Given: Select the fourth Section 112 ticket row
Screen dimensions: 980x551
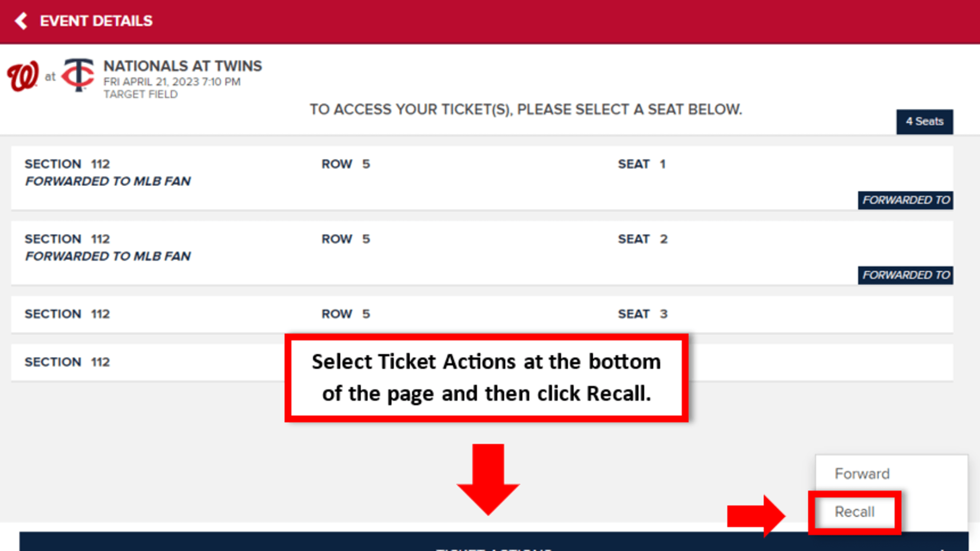Looking at the screenshot, I should 178,362.
